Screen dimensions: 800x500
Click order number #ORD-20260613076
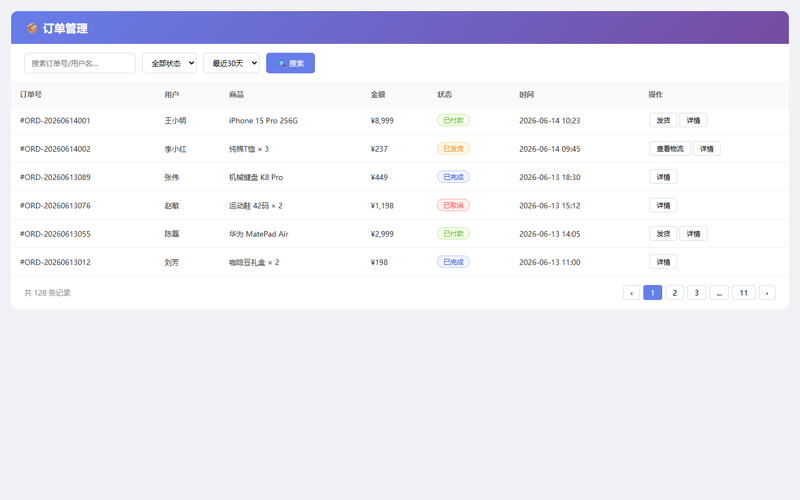(x=55, y=206)
